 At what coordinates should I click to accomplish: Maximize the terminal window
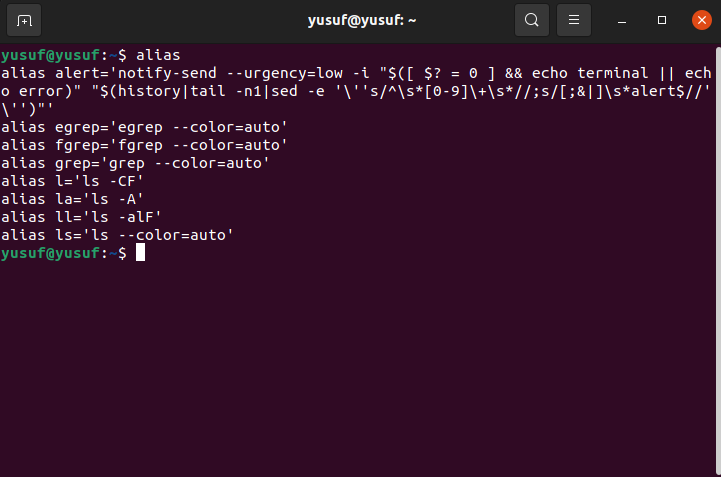[x=662, y=20]
